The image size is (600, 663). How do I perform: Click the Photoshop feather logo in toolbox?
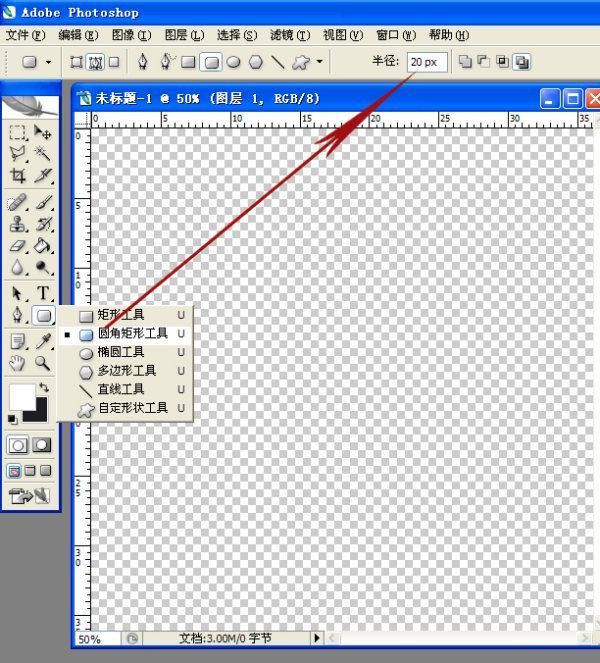pos(30,106)
